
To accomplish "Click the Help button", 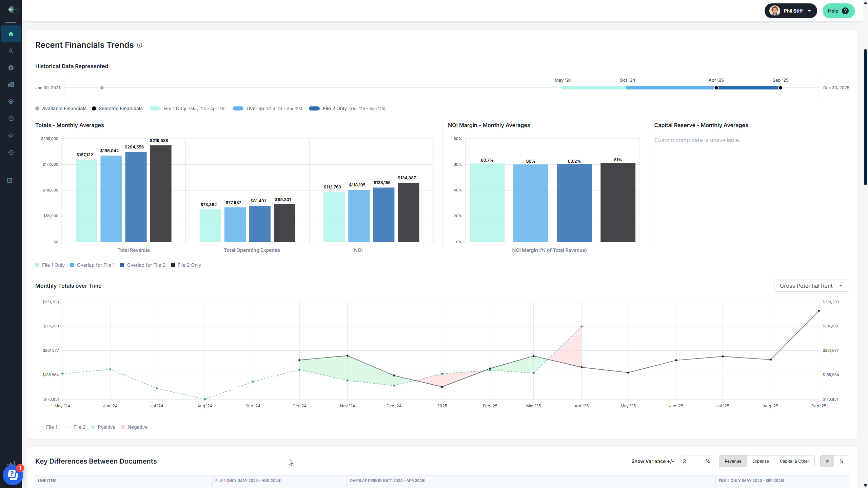I will pos(838,11).
